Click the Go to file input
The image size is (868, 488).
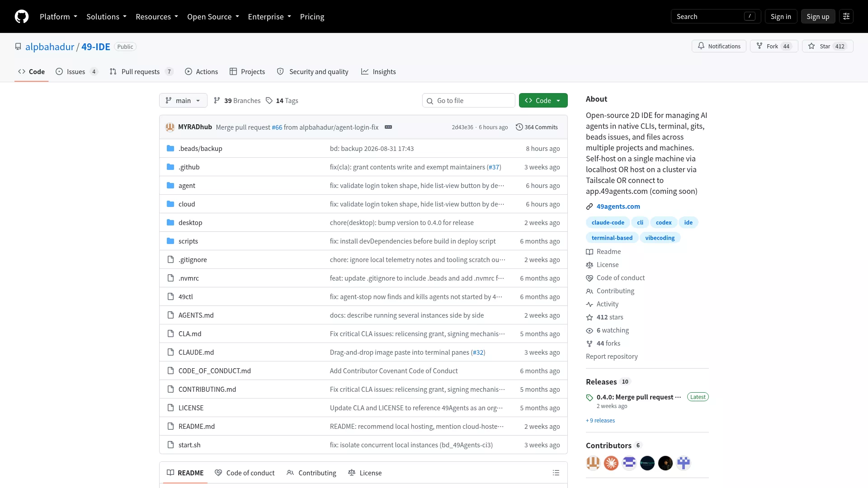(469, 101)
